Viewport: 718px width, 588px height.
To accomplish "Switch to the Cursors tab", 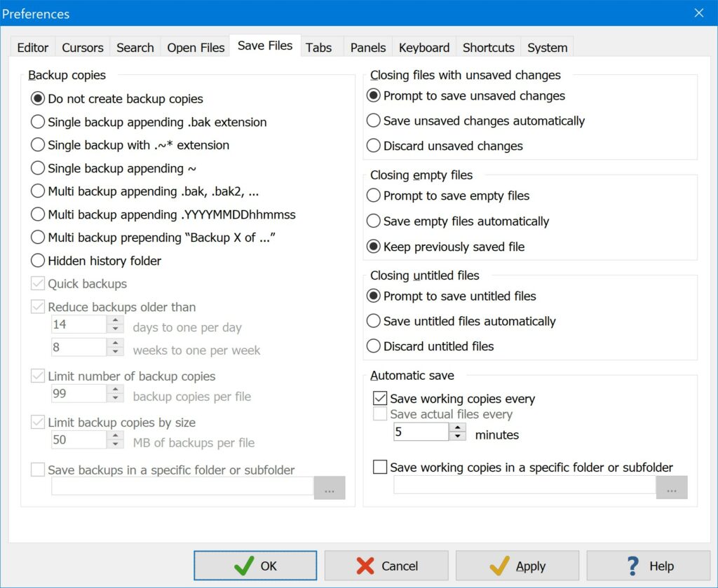I will (83, 48).
